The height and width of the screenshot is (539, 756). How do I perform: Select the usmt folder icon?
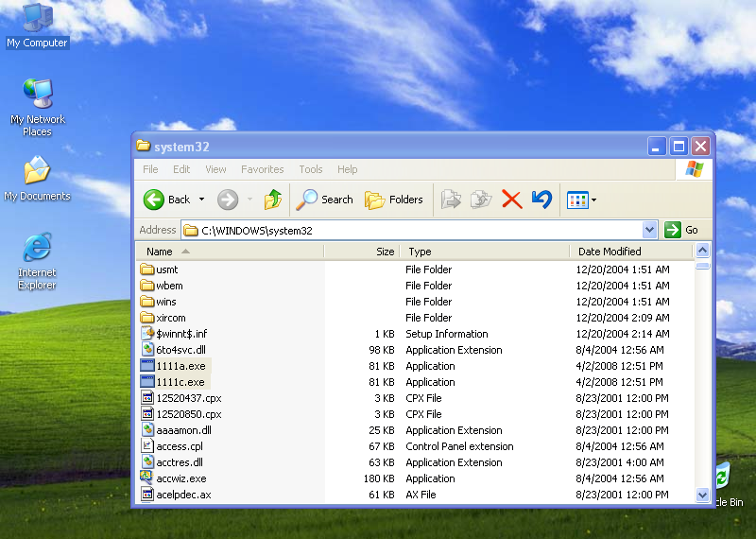(147, 269)
